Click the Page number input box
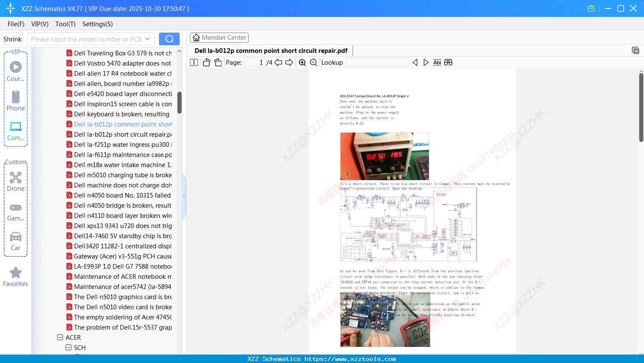Screen dimensions: 644x363 point(255,63)
